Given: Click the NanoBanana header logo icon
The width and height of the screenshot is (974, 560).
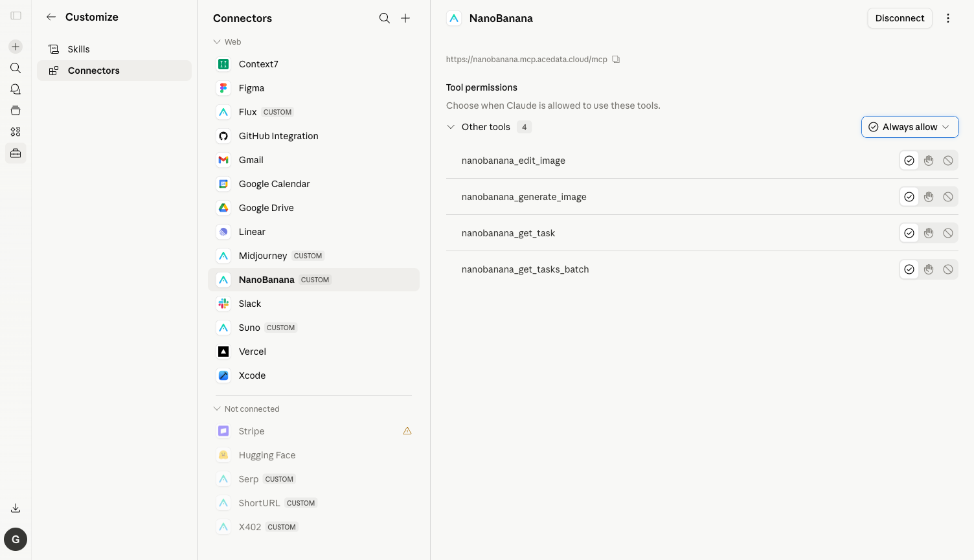Looking at the screenshot, I should 454,18.
